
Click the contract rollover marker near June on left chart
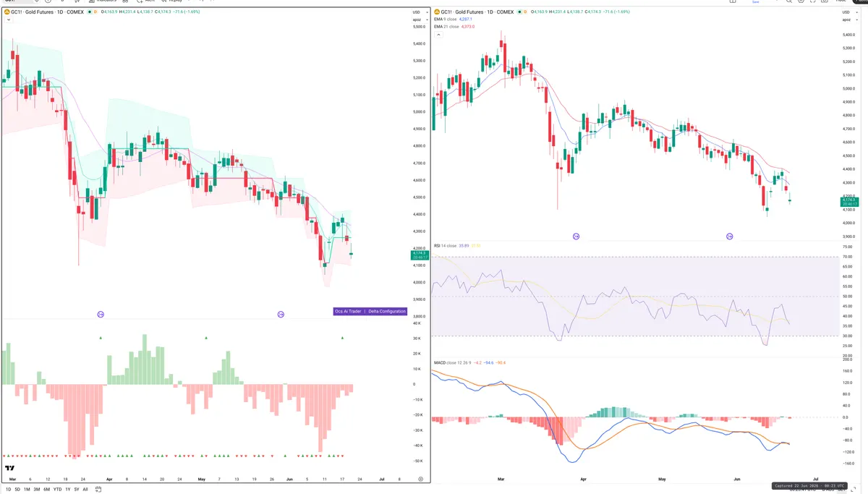(281, 314)
